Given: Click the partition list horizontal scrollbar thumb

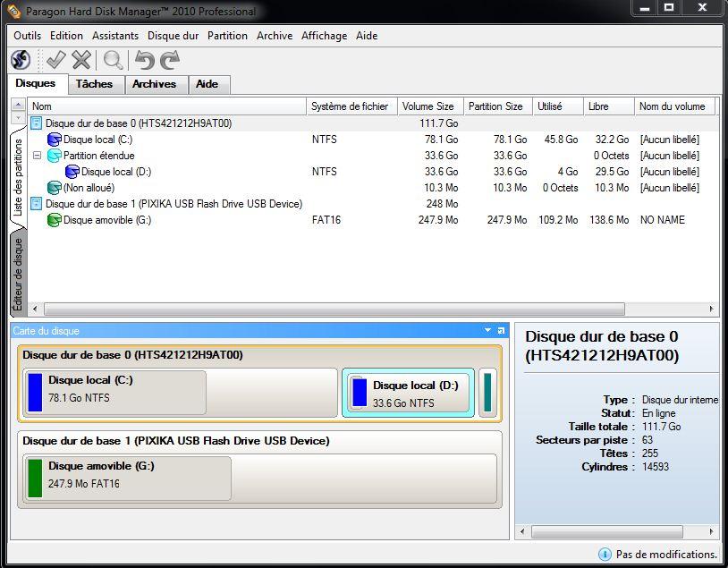Looking at the screenshot, I should (x=334, y=309).
